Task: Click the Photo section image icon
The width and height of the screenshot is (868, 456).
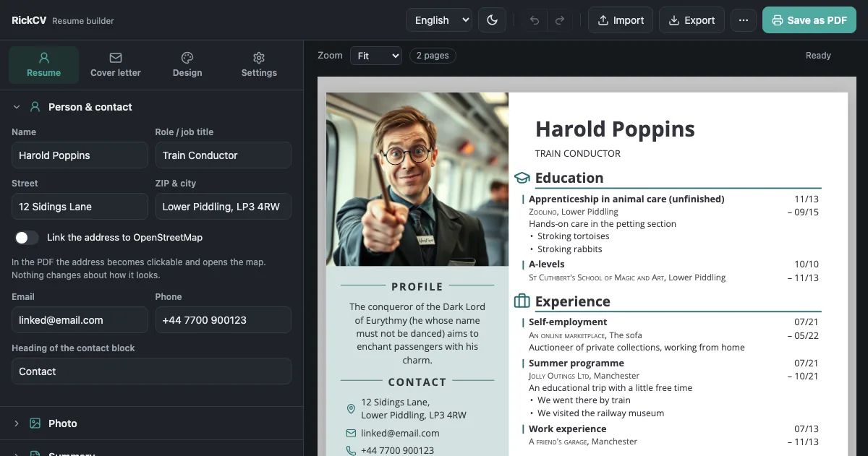Action: tap(35, 423)
